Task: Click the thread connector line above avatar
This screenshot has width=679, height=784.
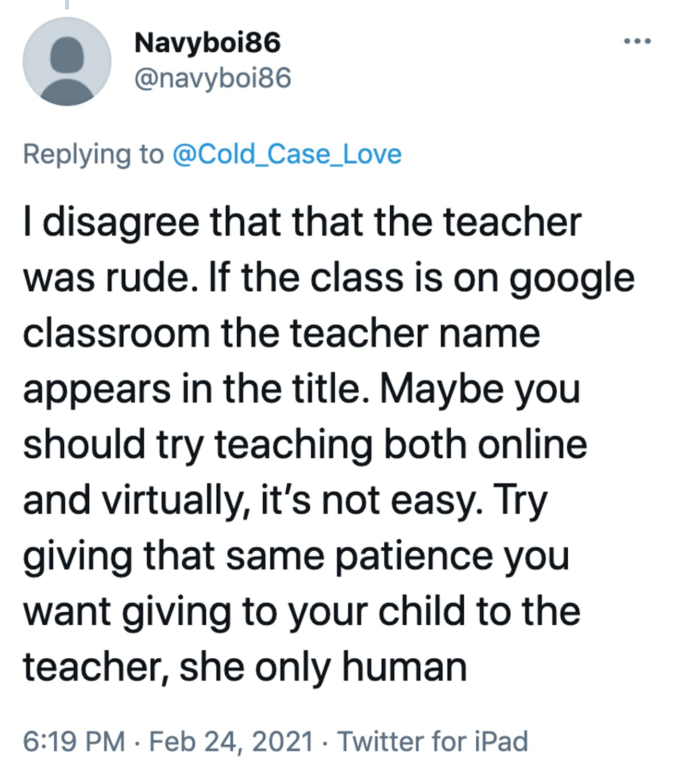Action: 67,4
